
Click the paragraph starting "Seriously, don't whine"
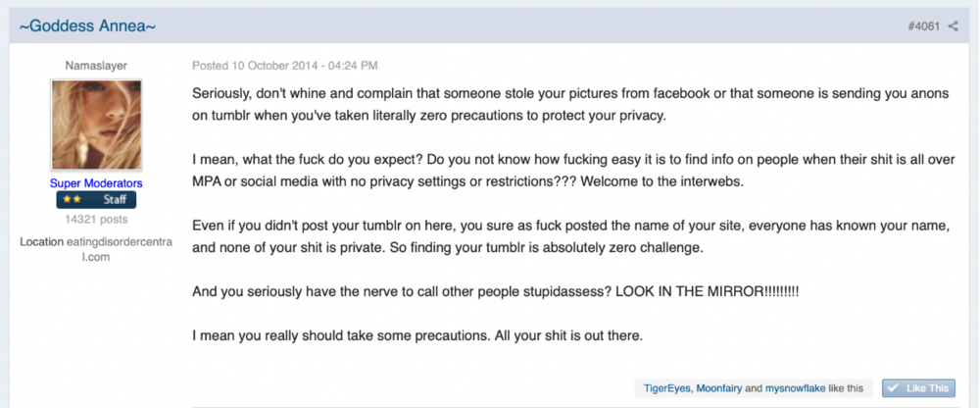pos(570,105)
